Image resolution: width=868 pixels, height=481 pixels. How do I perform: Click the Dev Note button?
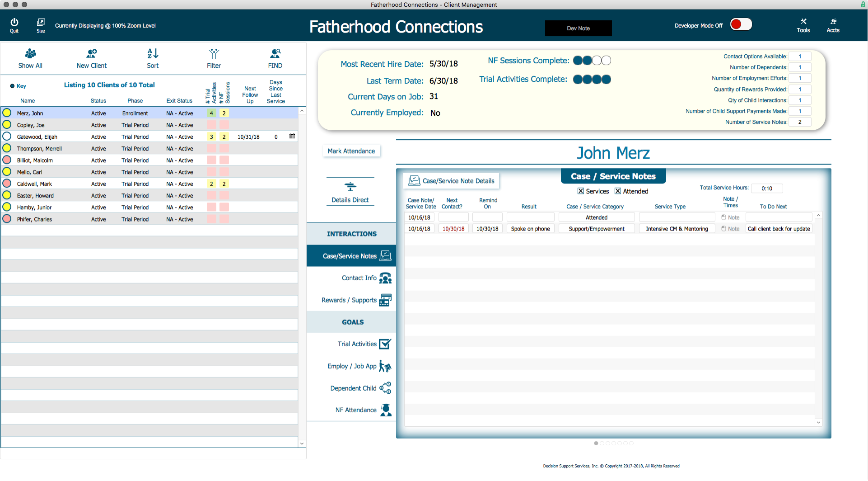(x=578, y=28)
